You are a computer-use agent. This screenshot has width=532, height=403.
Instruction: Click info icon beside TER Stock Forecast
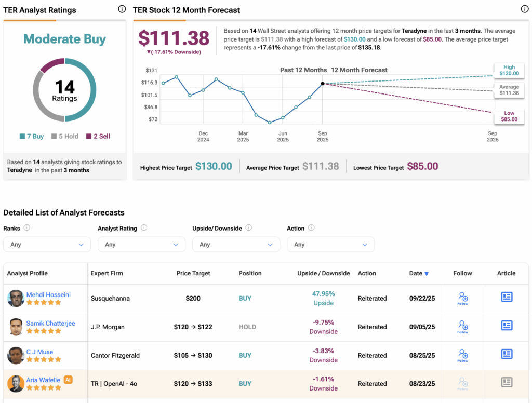pyautogui.click(x=524, y=9)
